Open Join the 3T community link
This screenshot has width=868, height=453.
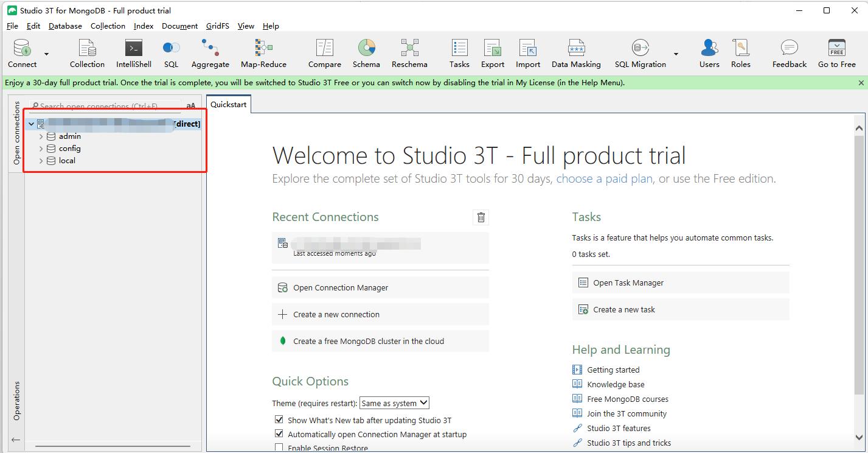(x=627, y=413)
